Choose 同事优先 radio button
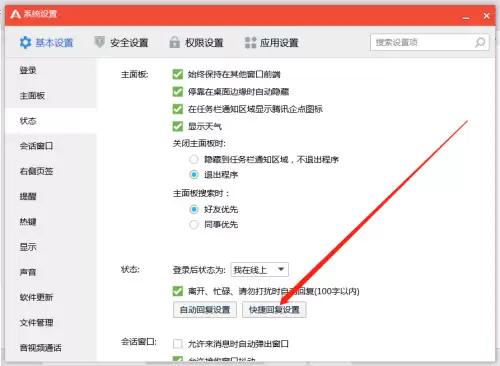Viewport: 500px width, 366px height. [194, 224]
